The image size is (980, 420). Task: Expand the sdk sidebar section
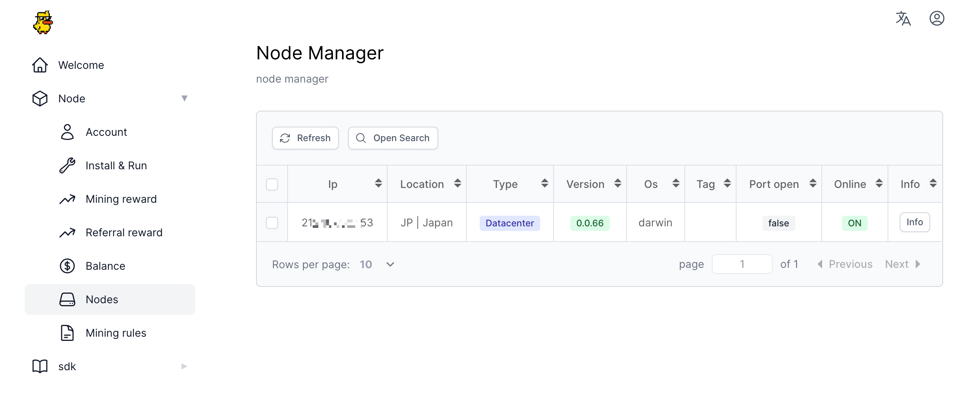click(184, 366)
